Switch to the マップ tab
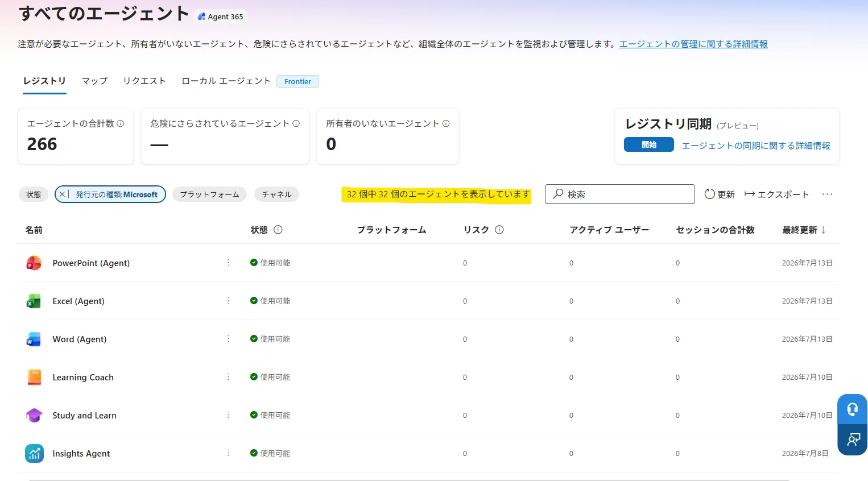The width and height of the screenshot is (868, 481). (x=94, y=81)
